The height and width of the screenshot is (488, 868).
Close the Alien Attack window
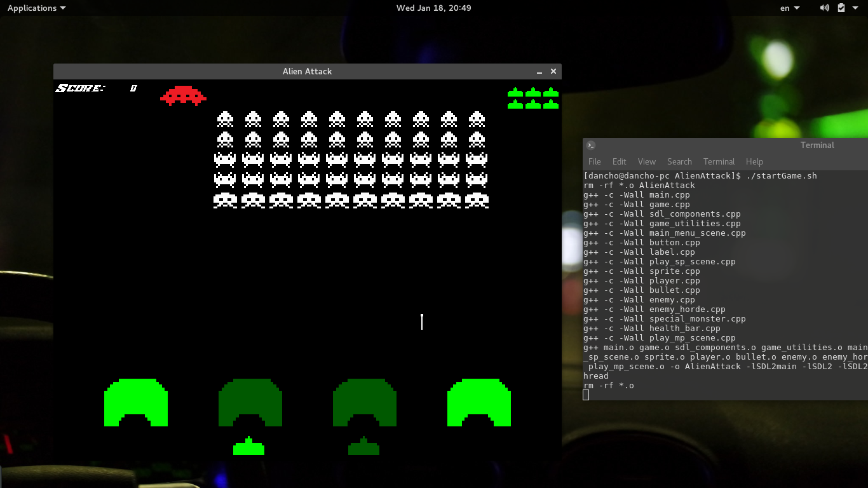(x=553, y=71)
